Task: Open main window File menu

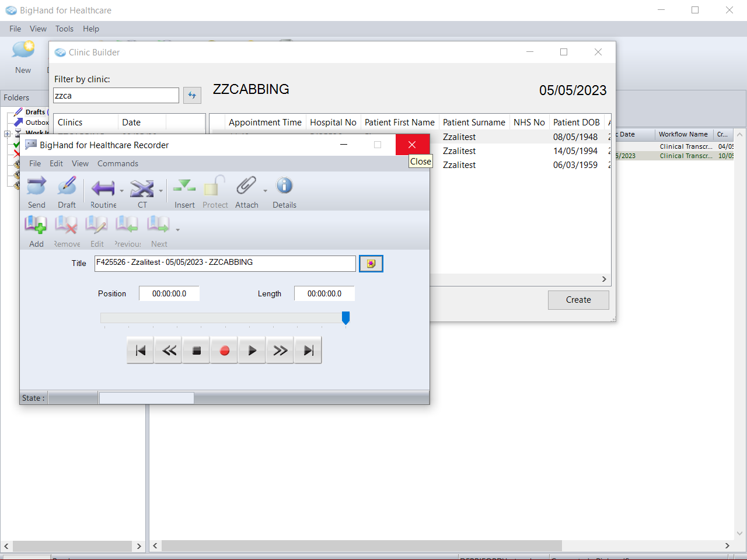Action: [x=15, y=29]
